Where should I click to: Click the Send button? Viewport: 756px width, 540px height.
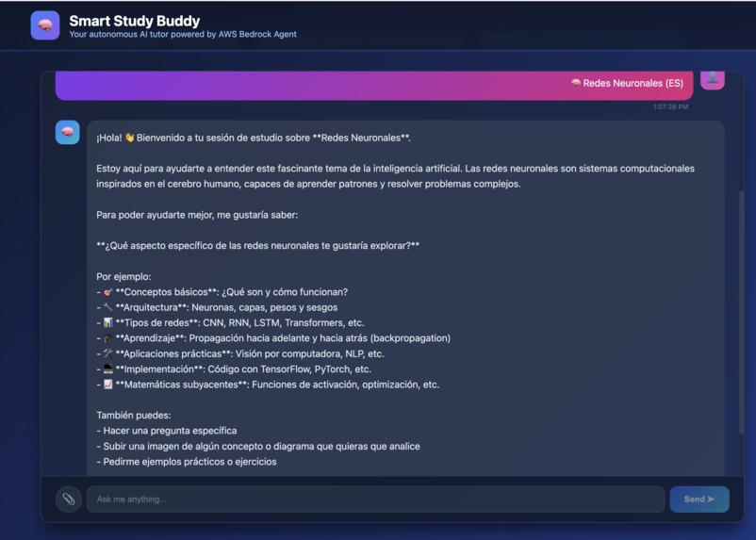click(x=699, y=499)
